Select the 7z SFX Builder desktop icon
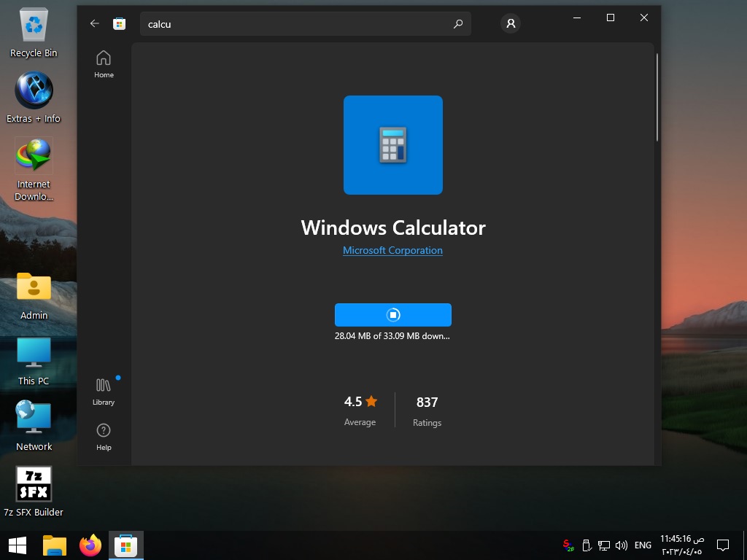The height and width of the screenshot is (560, 747). pos(34,491)
